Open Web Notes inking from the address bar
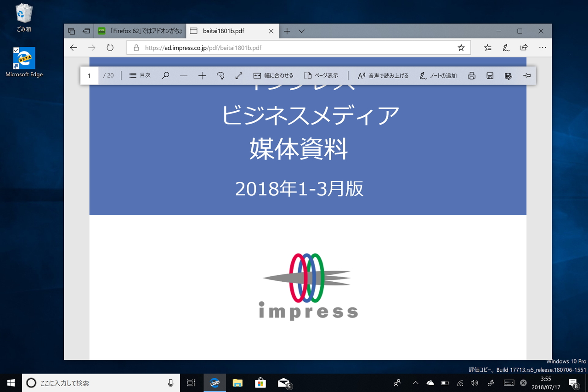The image size is (588, 392). tap(506, 47)
